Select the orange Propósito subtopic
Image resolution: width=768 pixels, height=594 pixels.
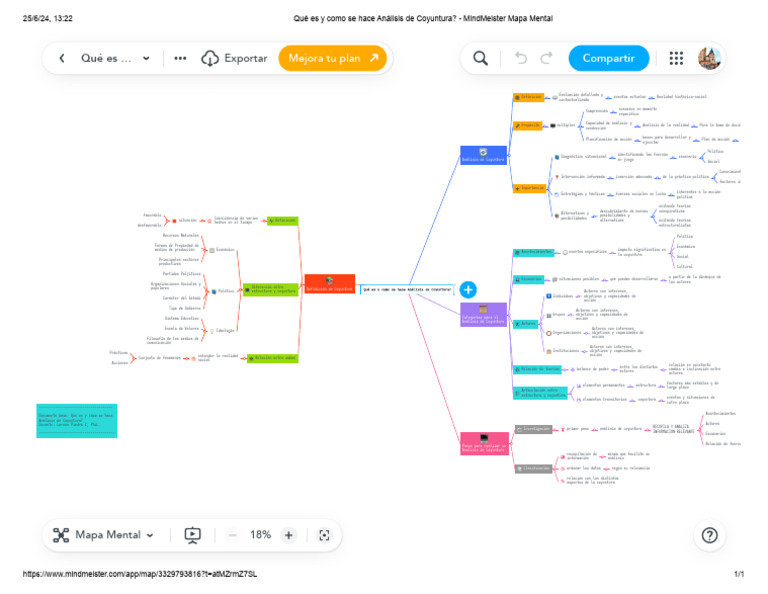pyautogui.click(x=528, y=125)
